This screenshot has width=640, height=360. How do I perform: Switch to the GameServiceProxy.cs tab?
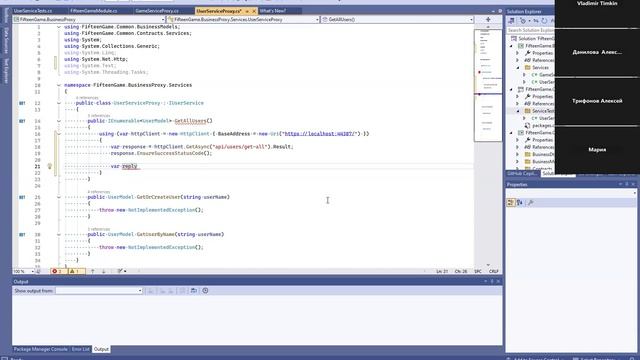tap(157, 11)
